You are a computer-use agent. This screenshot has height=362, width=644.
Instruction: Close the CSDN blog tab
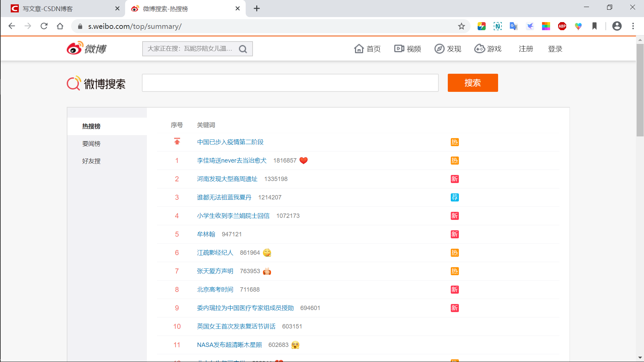coord(117,8)
